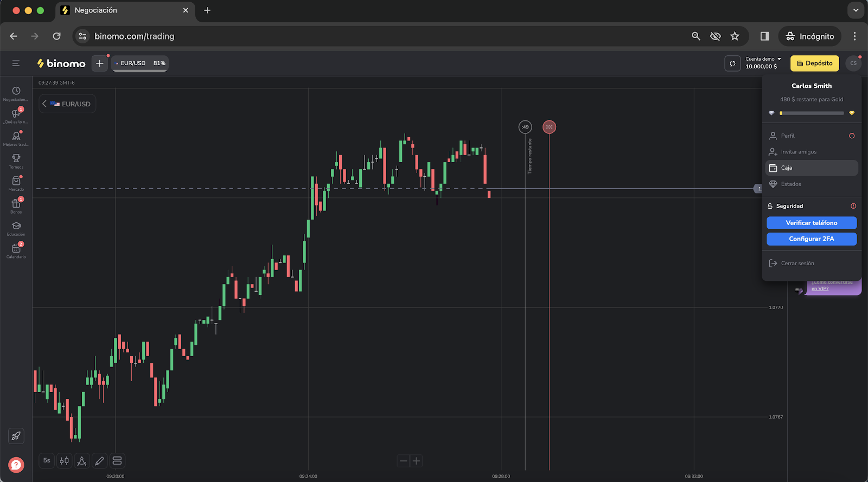Open the Mercado shopping bag icon
The height and width of the screenshot is (482, 868).
point(16,181)
